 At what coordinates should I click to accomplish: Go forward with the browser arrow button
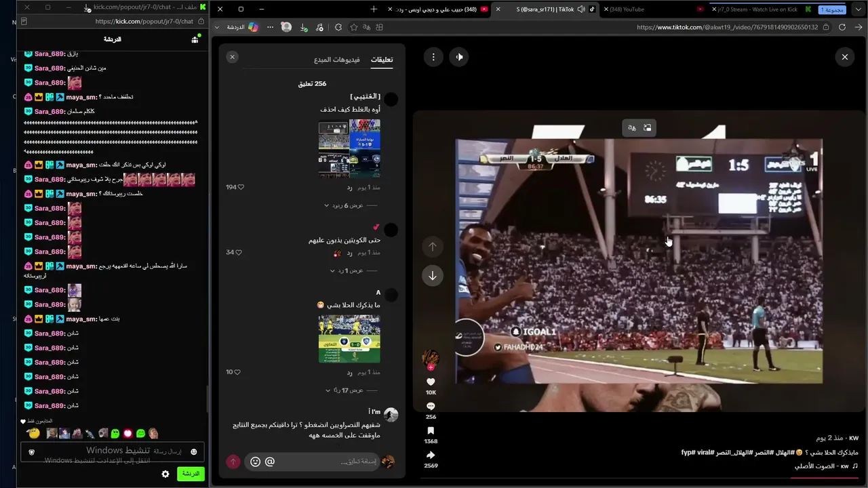[x=859, y=27]
